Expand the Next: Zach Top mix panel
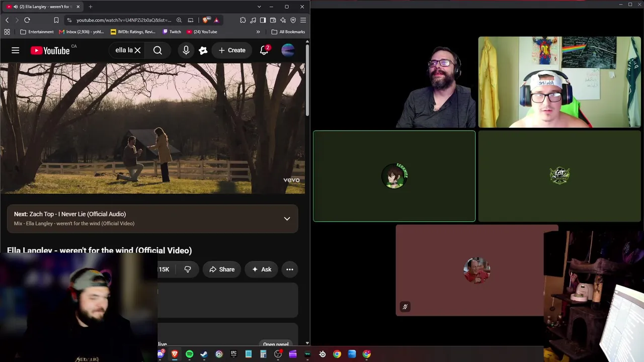This screenshot has height=362, width=644. [287, 219]
